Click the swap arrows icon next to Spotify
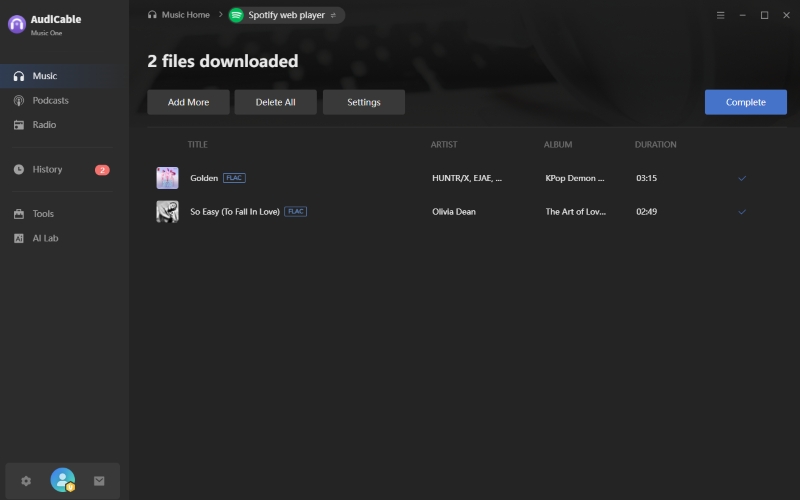 (333, 15)
